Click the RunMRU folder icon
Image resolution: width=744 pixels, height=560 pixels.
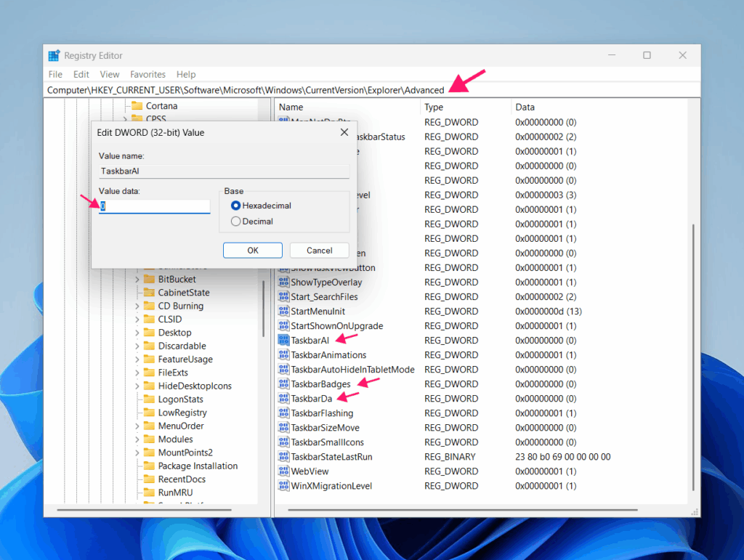150,492
